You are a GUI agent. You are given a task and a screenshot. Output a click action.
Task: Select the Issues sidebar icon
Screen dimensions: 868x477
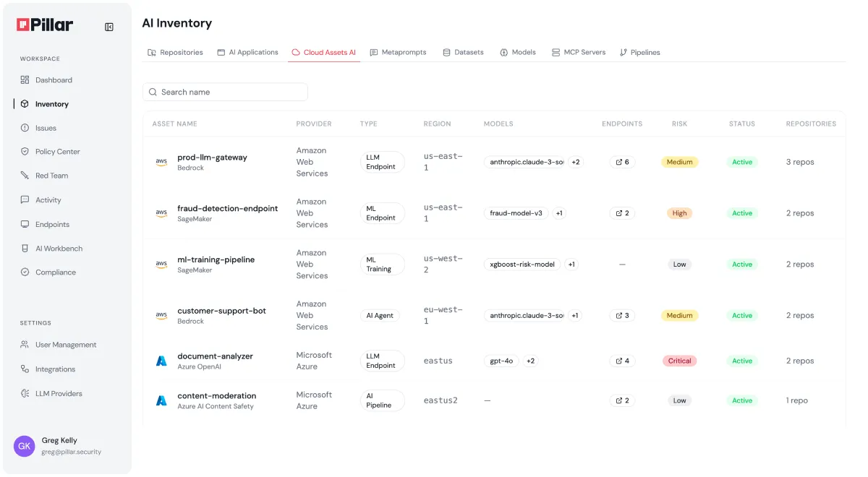point(24,128)
